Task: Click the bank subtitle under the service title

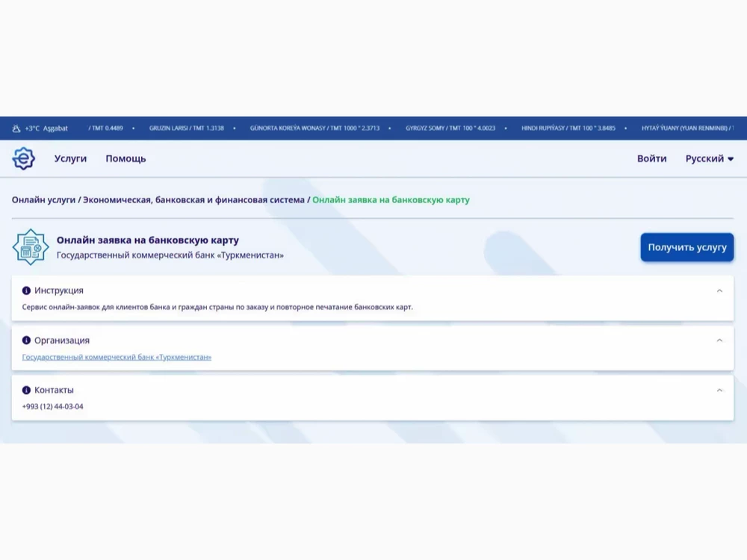Action: click(170, 255)
